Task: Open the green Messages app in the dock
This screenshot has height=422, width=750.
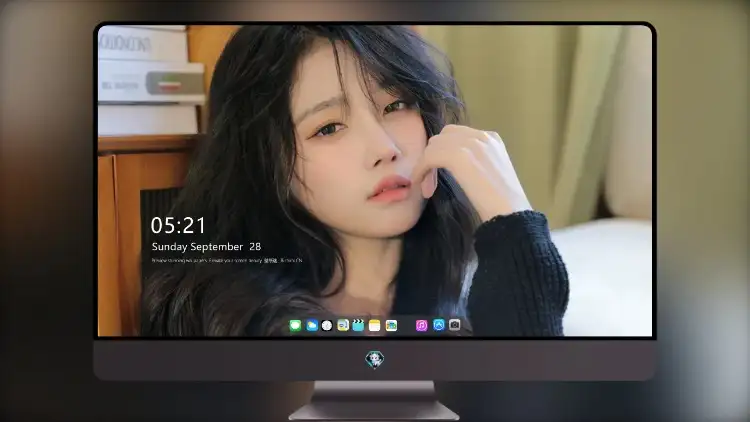Action: (x=295, y=326)
